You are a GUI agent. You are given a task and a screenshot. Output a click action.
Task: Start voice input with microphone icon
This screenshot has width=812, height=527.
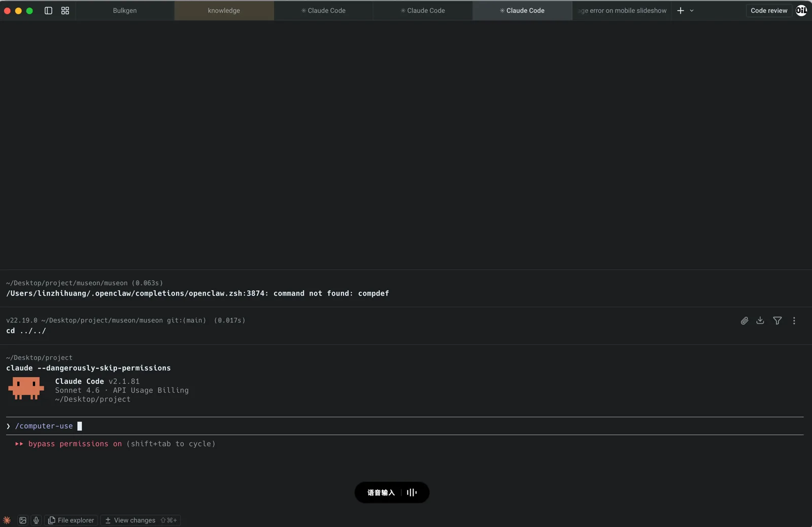[x=36, y=520]
